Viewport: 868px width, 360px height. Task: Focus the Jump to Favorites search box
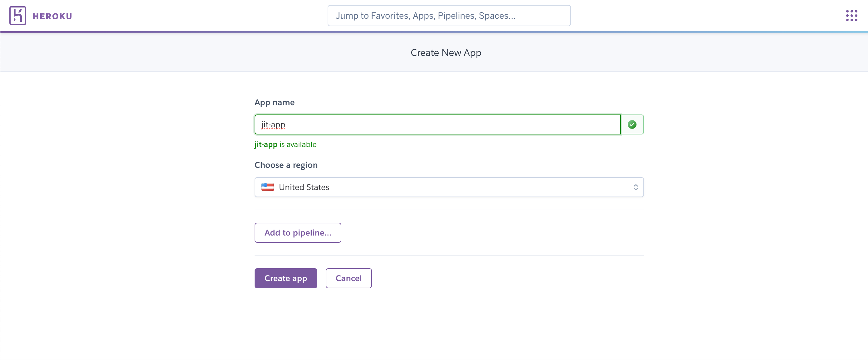coord(449,16)
